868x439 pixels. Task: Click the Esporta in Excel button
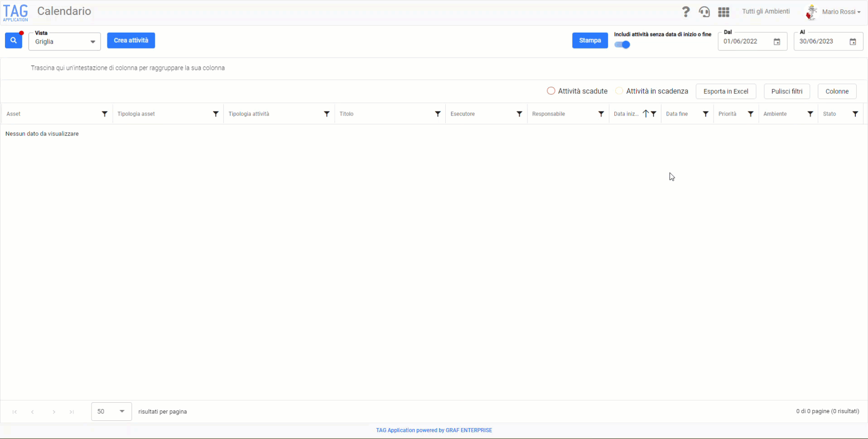(x=726, y=91)
